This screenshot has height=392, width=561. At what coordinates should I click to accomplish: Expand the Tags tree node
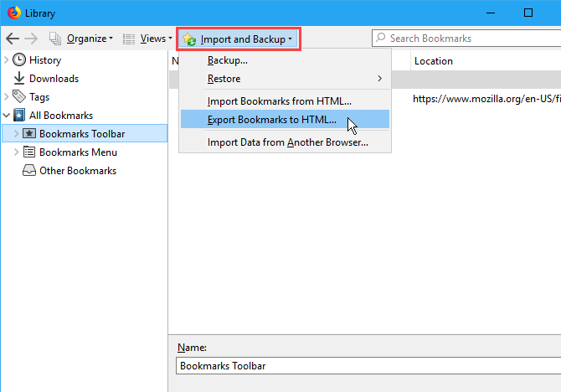pos(6,96)
